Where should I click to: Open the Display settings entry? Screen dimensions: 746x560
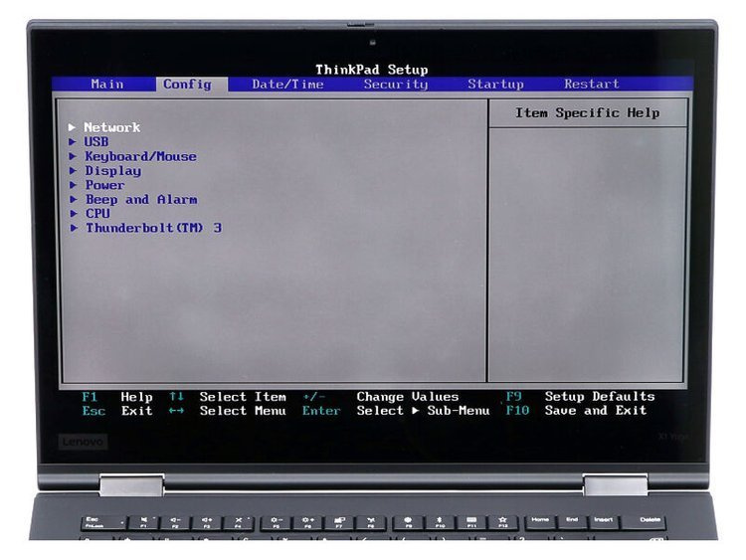[112, 171]
